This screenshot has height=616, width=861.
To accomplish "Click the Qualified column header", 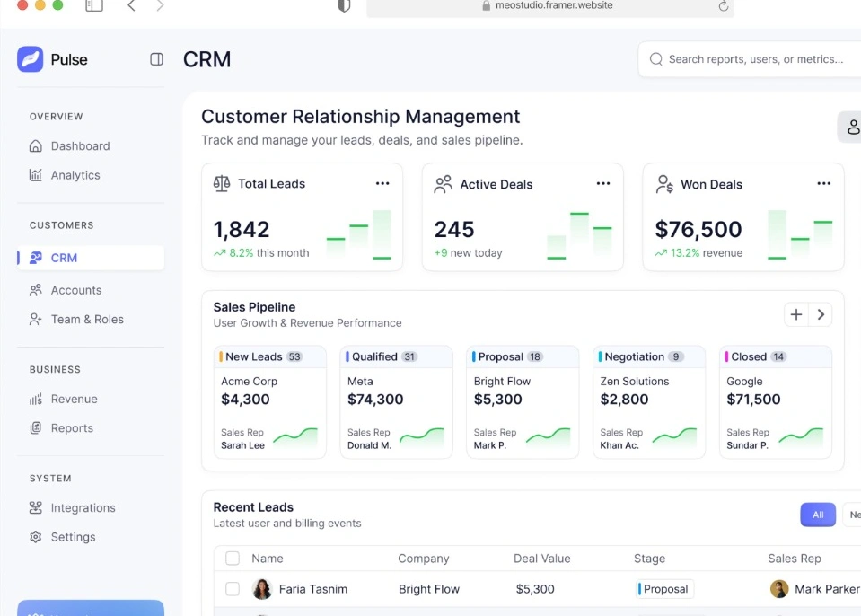I will point(397,356).
